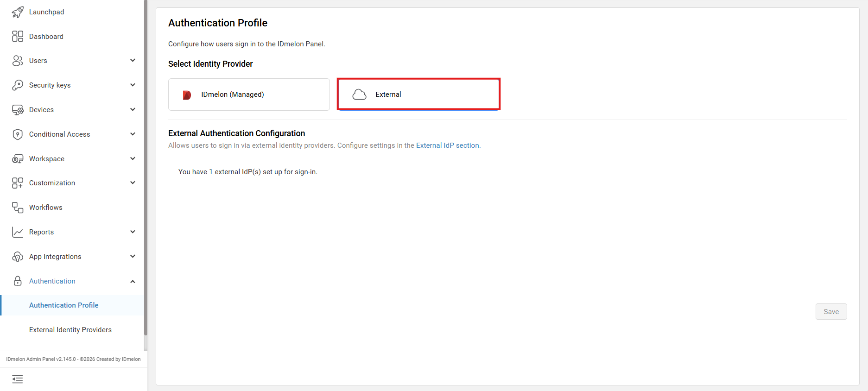Screen dimensions: 868x391
Task: Click the red IDmelon logo icon
Action: tap(187, 95)
